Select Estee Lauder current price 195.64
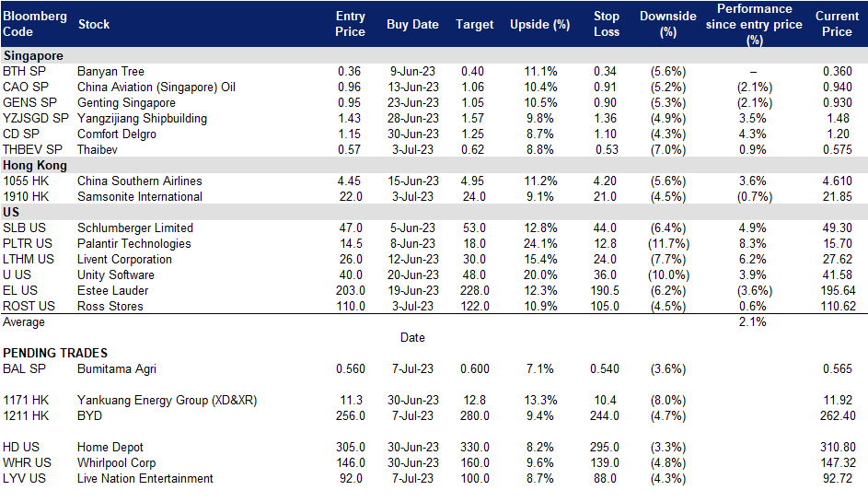The image size is (868, 502). pos(838,291)
